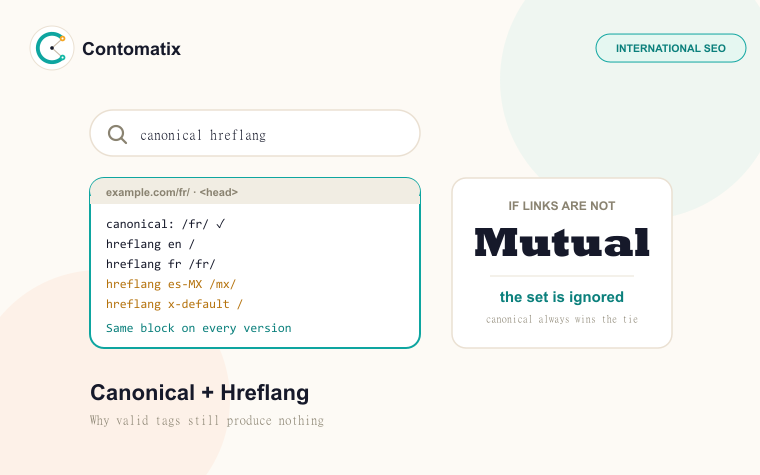Click the line 'hreflang es-MX /mx/'
760x475 pixels.
point(171,284)
